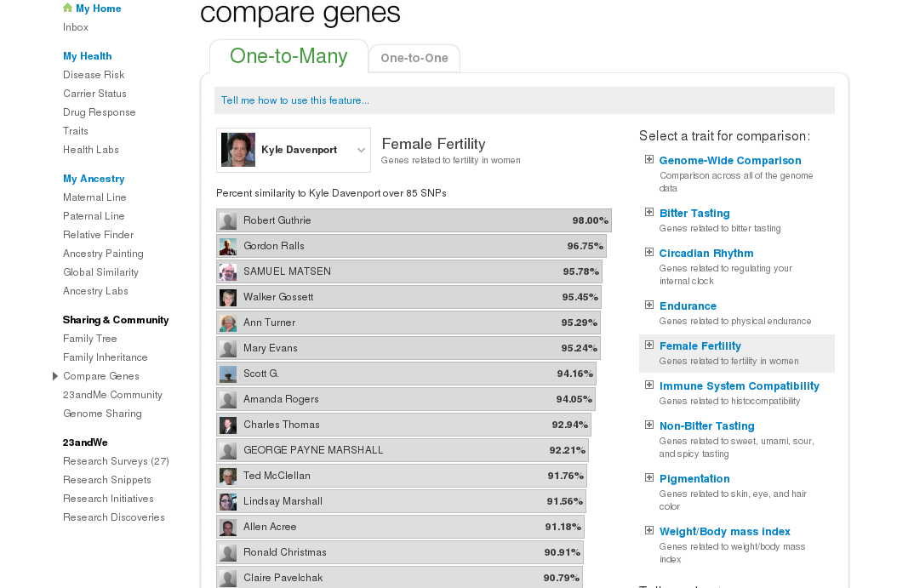Click Lindsay Marshall's profile photo
This screenshot has width=914, height=588.
pyautogui.click(x=228, y=502)
